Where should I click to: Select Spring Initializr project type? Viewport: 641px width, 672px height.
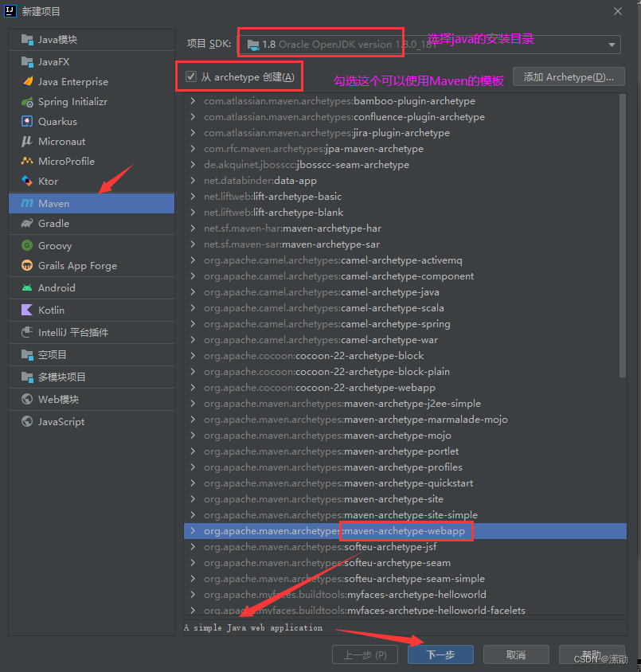[92, 102]
